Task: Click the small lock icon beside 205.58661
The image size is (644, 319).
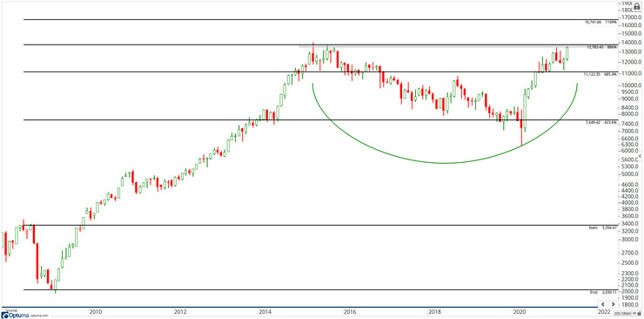Action: pyautogui.click(x=639, y=313)
